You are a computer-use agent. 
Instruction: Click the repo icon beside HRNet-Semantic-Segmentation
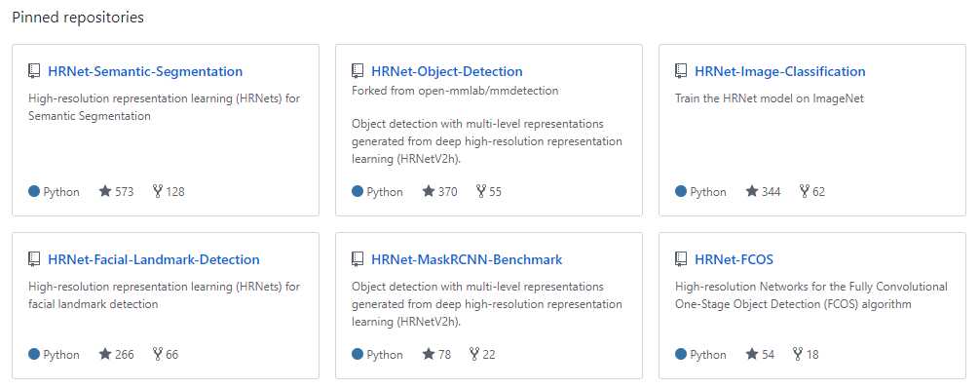point(34,71)
